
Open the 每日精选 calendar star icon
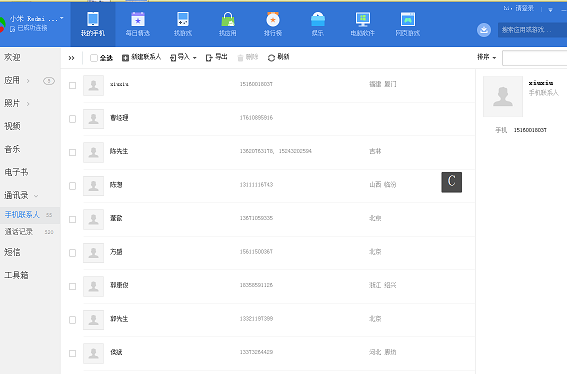click(138, 19)
